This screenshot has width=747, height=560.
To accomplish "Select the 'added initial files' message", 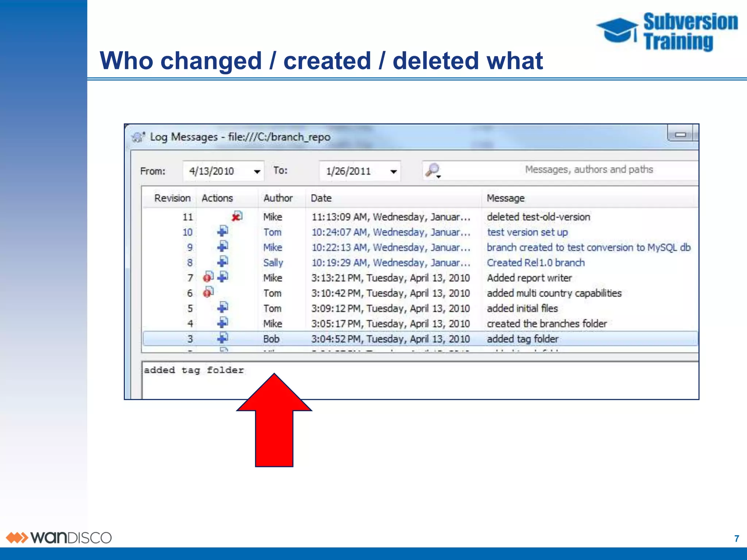I will (522, 308).
